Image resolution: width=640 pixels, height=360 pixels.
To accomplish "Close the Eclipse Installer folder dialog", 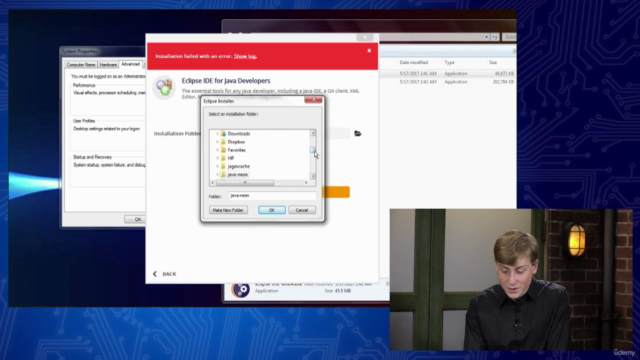I will [313, 100].
